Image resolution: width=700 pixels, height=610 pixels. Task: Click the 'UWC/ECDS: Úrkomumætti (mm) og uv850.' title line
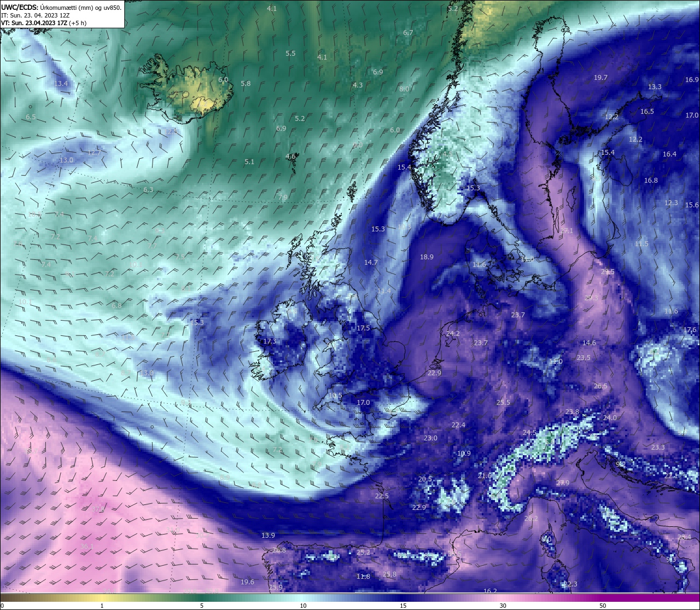click(x=61, y=8)
